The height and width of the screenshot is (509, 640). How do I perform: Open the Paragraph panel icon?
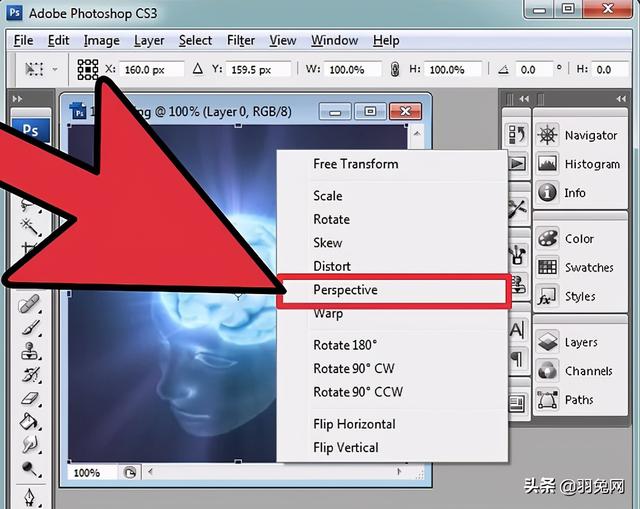518,359
